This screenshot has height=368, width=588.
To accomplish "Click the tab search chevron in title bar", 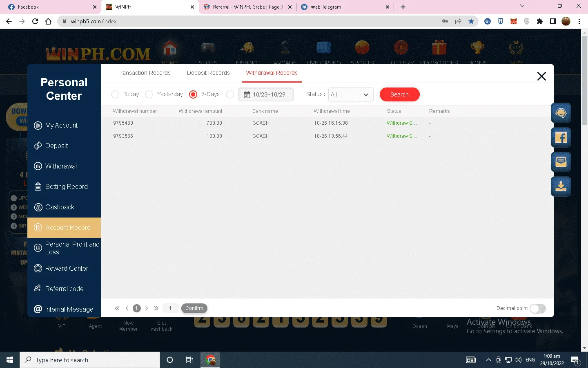I will click(522, 6).
